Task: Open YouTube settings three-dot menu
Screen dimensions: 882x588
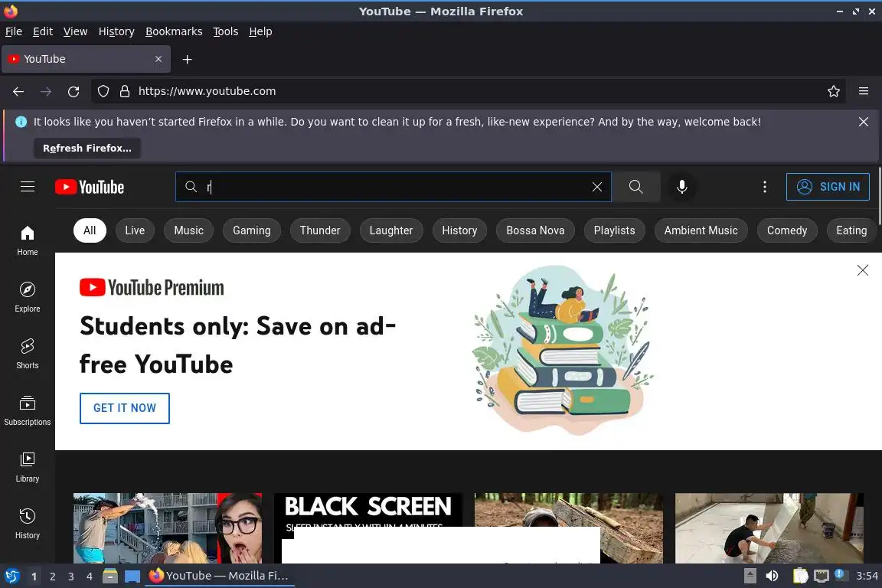Action: coord(764,187)
